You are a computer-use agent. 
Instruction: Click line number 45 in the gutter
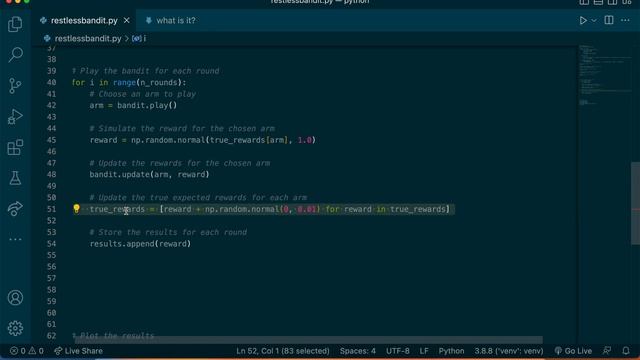point(51,140)
